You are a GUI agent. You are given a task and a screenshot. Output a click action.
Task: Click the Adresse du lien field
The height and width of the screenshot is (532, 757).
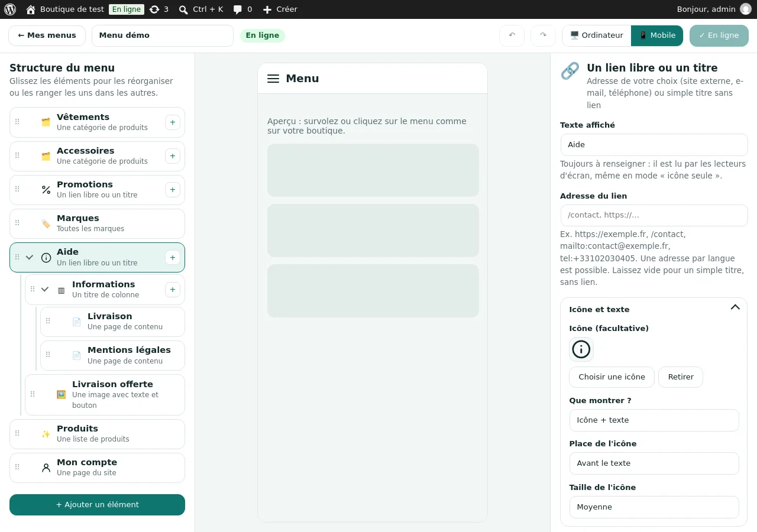tap(654, 215)
